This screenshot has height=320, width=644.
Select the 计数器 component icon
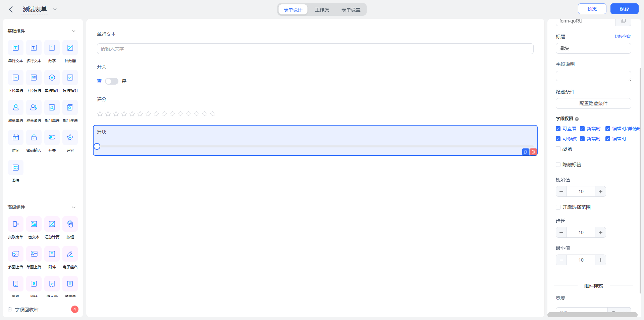click(70, 48)
